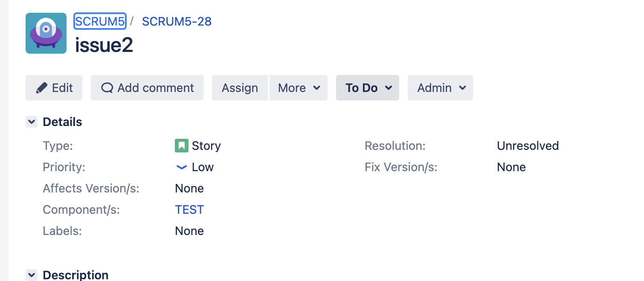The width and height of the screenshot is (644, 281).
Task: Click the Add comment button
Action: [147, 88]
